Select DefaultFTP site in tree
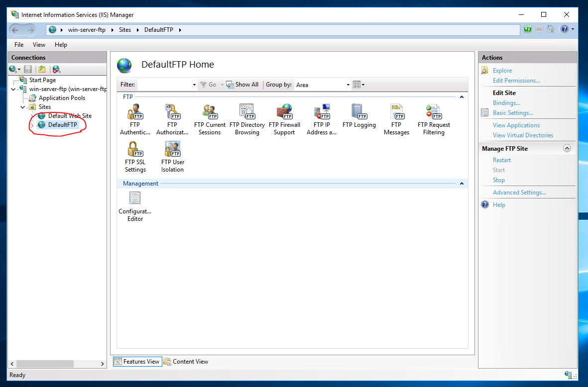Viewport: 588px width, 387px height. pos(62,125)
